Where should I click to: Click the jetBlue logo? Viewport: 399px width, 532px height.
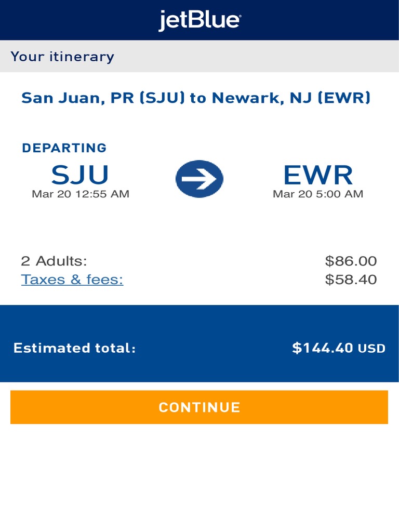click(199, 21)
